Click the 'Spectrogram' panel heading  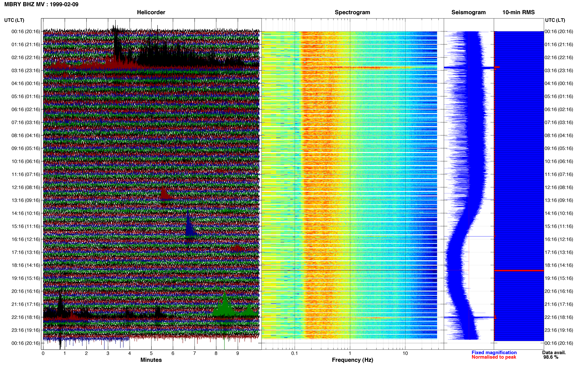(x=352, y=12)
